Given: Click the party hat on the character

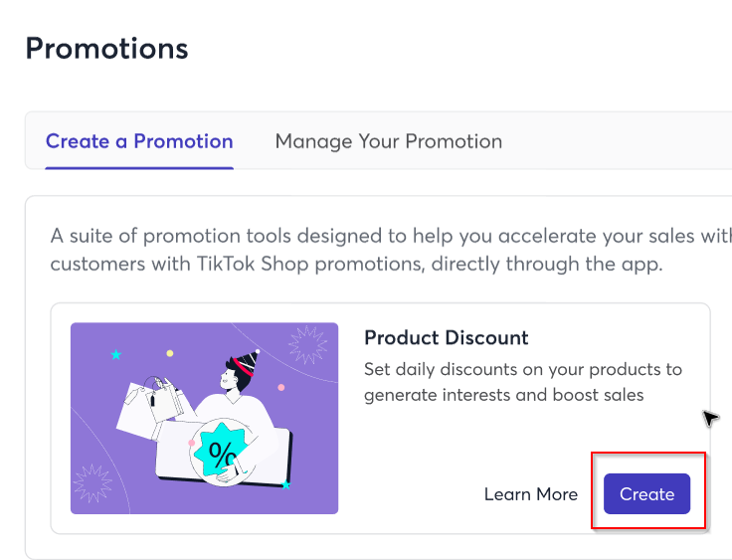Looking at the screenshot, I should coord(247,362).
